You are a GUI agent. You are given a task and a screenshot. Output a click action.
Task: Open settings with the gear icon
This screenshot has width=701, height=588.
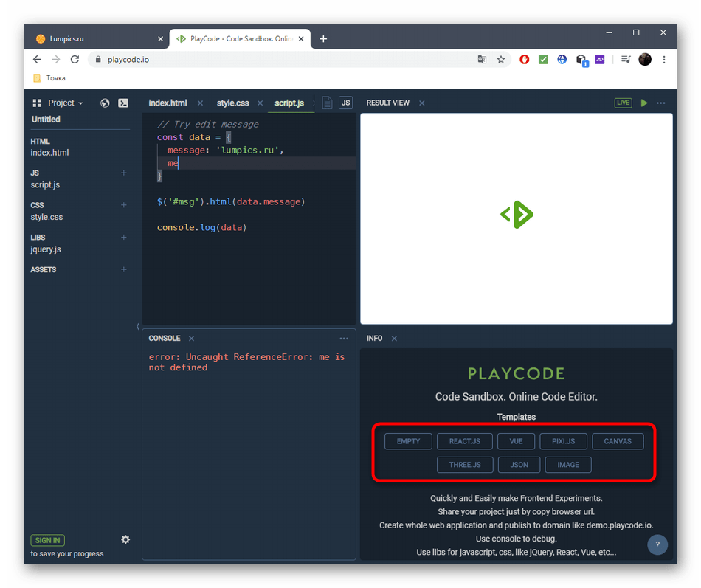(x=125, y=539)
